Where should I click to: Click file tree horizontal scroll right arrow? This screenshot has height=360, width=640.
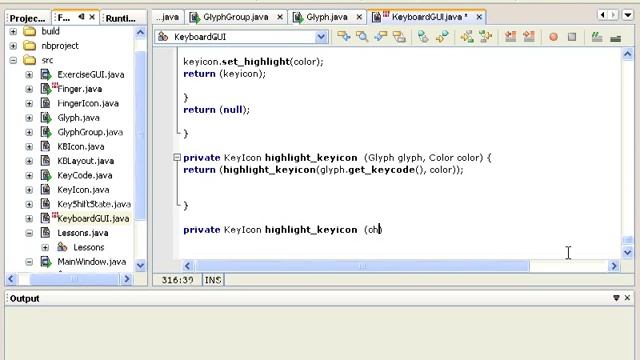point(127,279)
